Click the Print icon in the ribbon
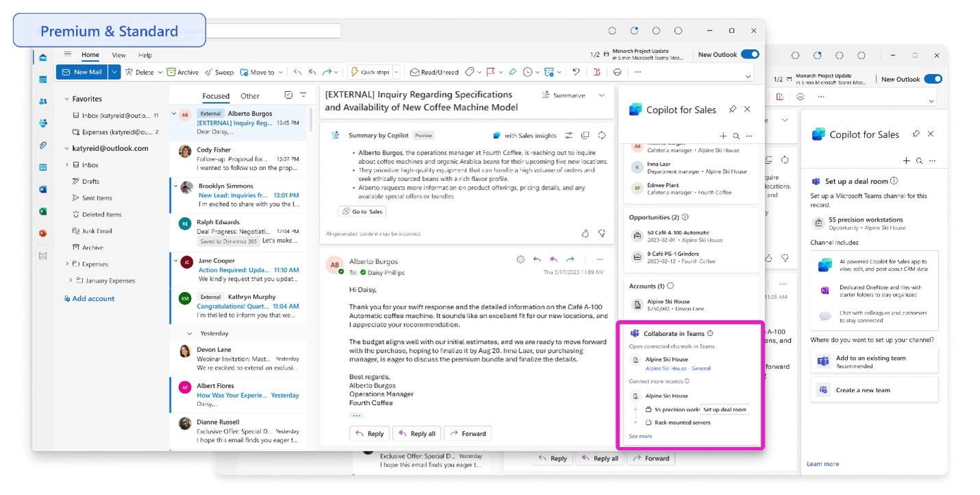This screenshot has height=495, width=980. coord(617,72)
